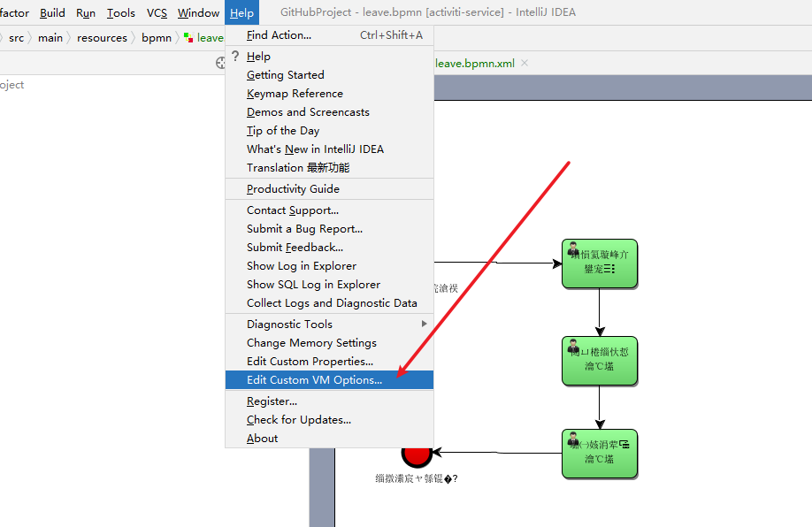This screenshot has width=812, height=527.
Task: Select Collect Logs and Diagnostic Data
Action: coord(329,304)
